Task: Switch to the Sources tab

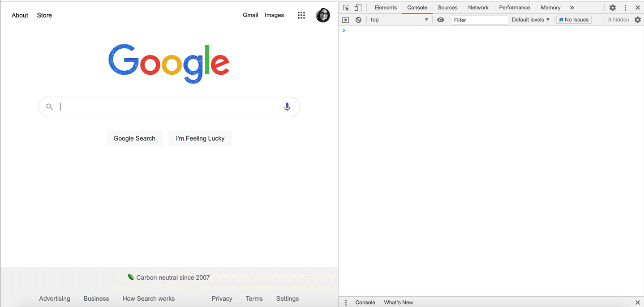Action: pyautogui.click(x=448, y=8)
